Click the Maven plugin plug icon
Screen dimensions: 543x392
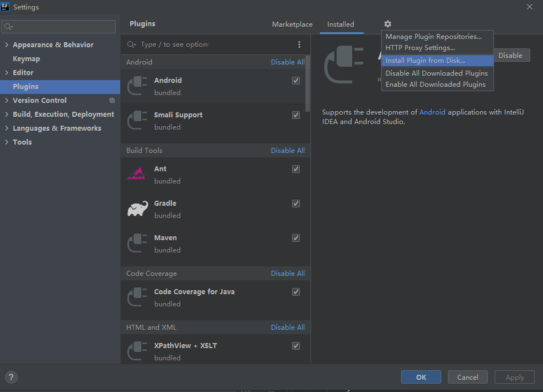(137, 244)
